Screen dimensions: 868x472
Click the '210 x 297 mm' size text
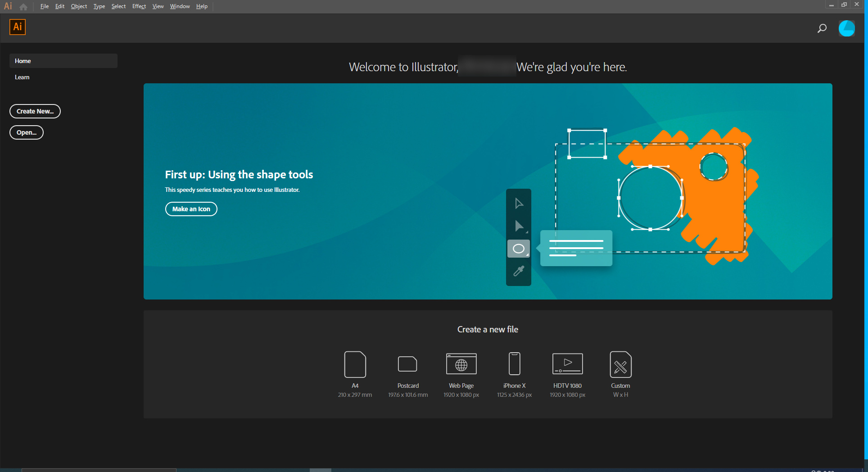(355, 395)
